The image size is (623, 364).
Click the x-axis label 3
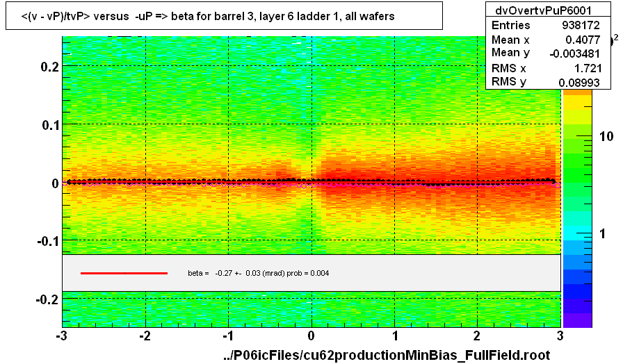[x=560, y=336]
